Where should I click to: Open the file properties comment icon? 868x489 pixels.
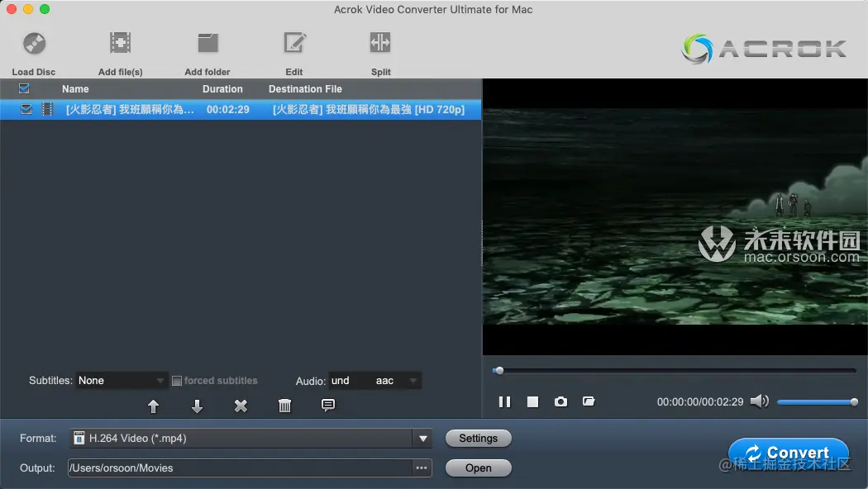point(328,406)
